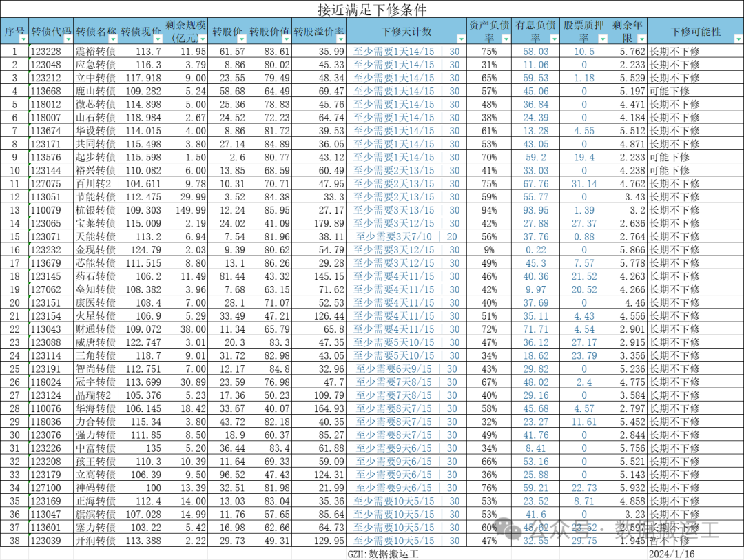Open the 转股溢价率 column filter dropdown

coord(341,39)
